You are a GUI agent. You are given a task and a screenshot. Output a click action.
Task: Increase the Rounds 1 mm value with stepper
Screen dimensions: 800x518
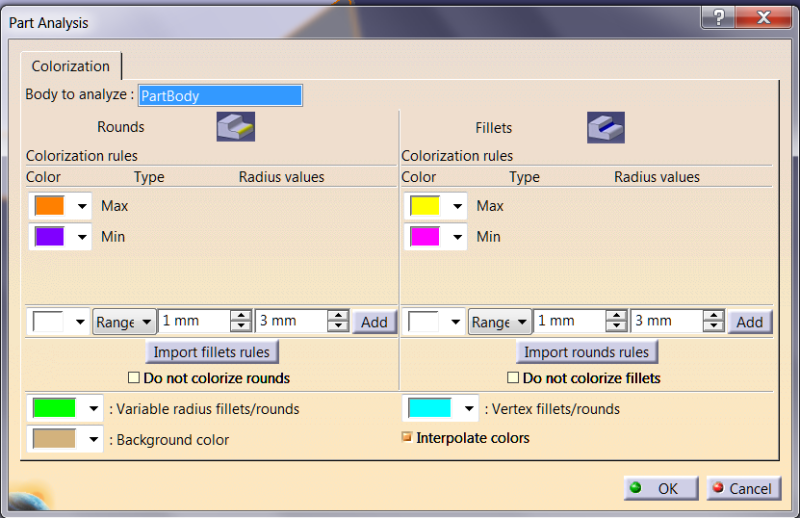(x=241, y=315)
